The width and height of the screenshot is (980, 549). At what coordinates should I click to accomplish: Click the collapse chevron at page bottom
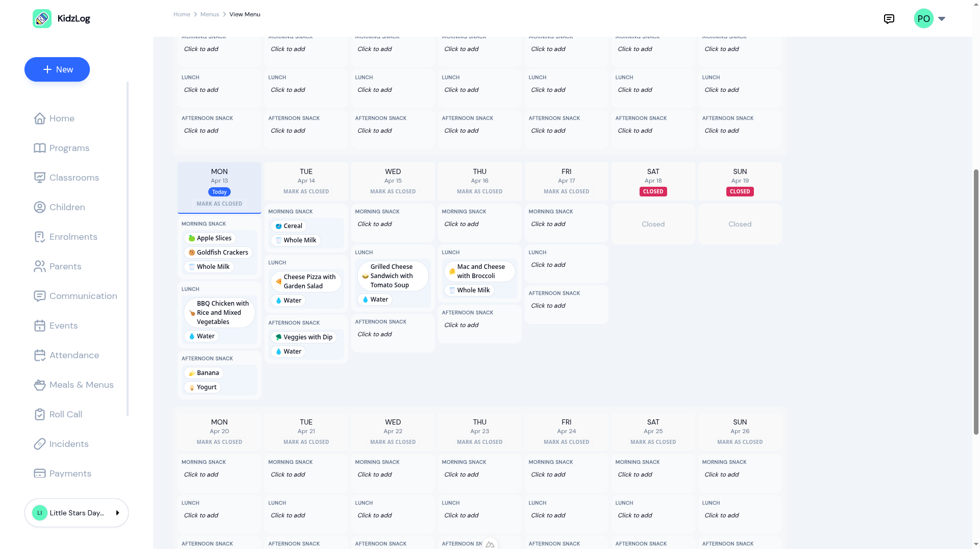click(490, 544)
